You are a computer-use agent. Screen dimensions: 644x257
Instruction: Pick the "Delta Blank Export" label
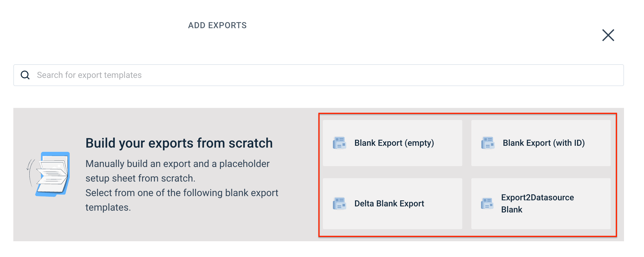coord(389,204)
